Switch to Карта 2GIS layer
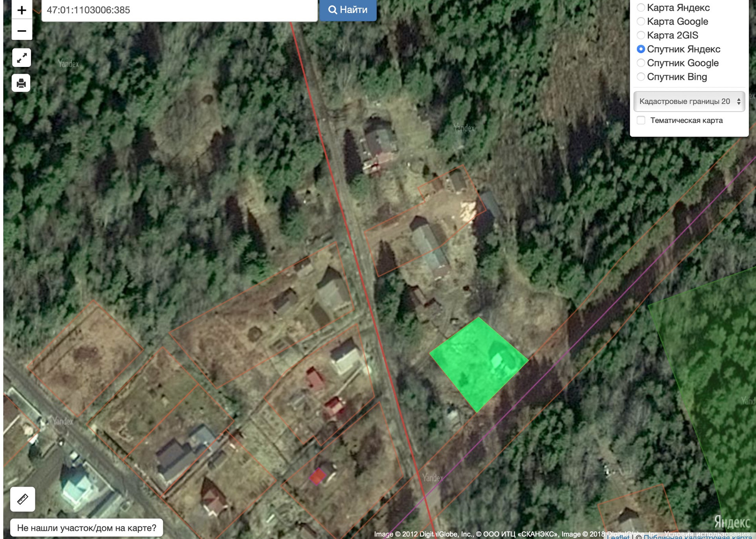This screenshot has height=539, width=756. click(641, 35)
